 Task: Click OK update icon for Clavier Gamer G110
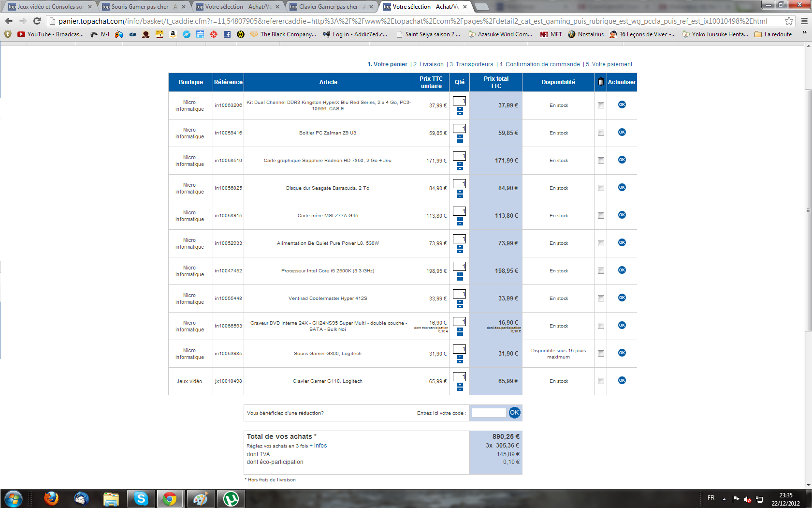[x=622, y=380]
